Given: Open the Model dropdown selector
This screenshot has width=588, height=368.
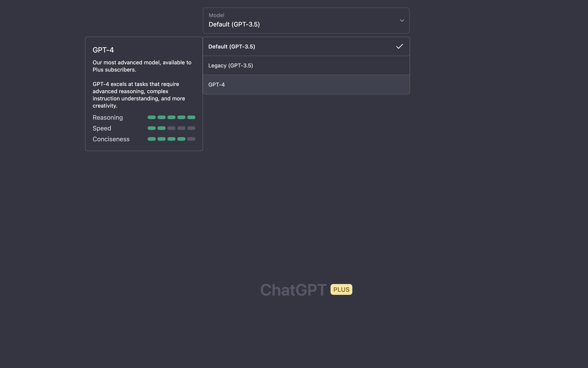Looking at the screenshot, I should tap(306, 20).
